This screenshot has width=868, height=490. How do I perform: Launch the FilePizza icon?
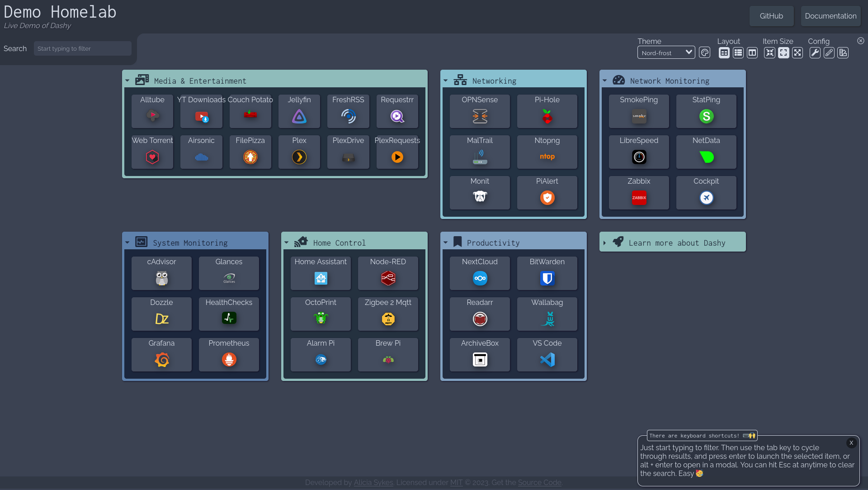point(250,157)
